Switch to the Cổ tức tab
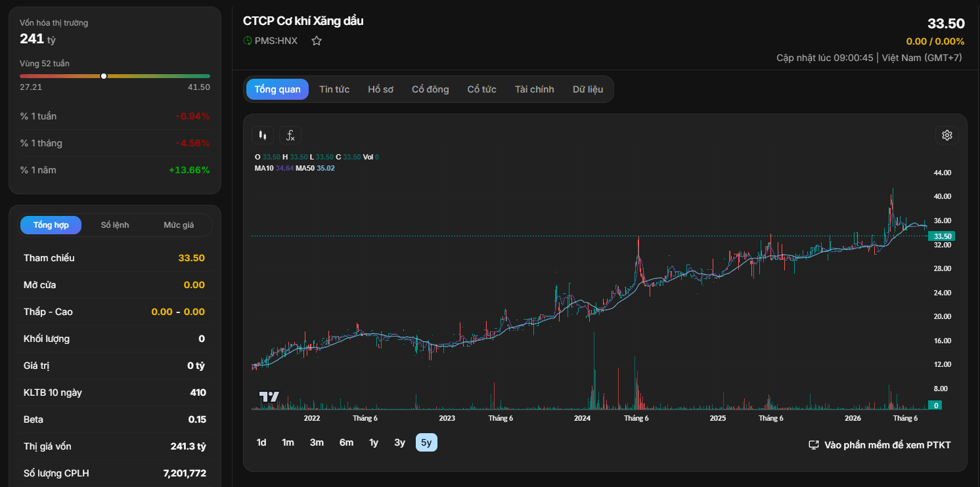Screen dimensions: 980x487 (482, 89)
